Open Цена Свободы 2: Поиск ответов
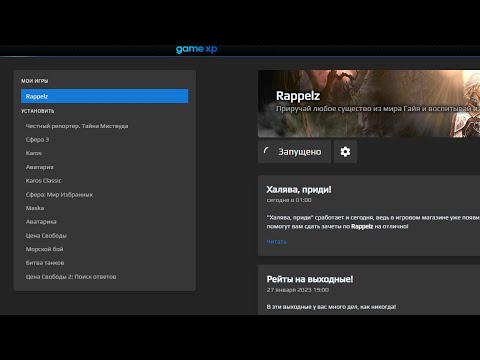The image size is (480, 360). click(x=71, y=277)
